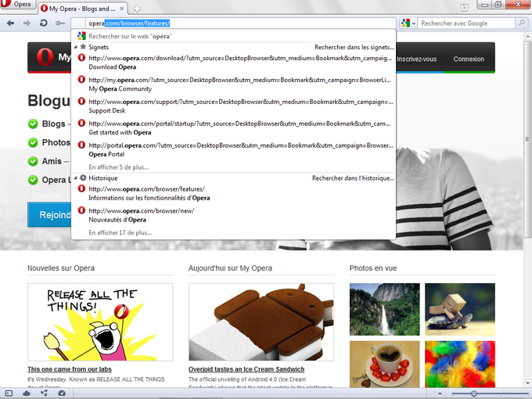
Task: Click the Opera icon beside Support Desk
Action: point(81,101)
